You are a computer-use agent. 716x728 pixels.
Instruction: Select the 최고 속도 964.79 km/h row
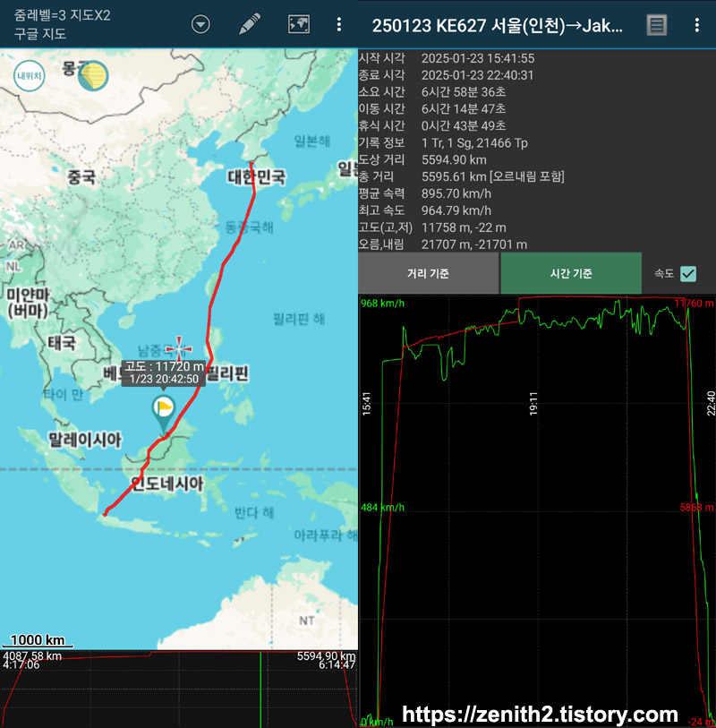(537, 210)
